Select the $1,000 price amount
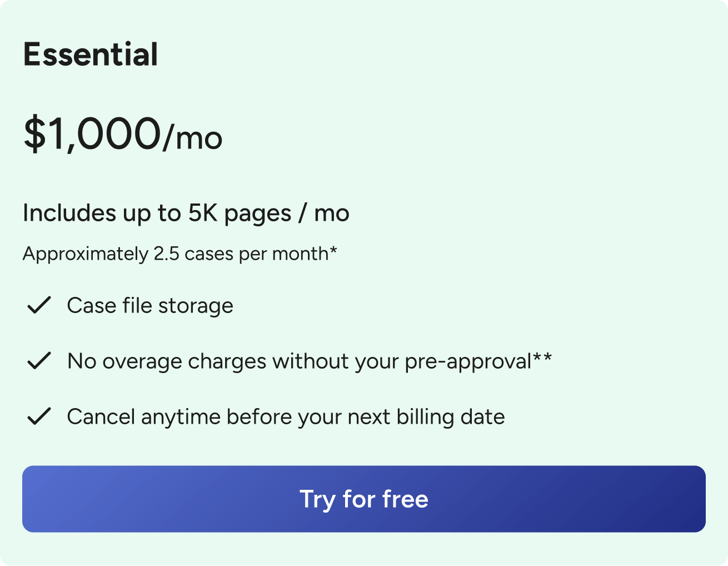Viewport: 728px width, 566px height. [92, 134]
